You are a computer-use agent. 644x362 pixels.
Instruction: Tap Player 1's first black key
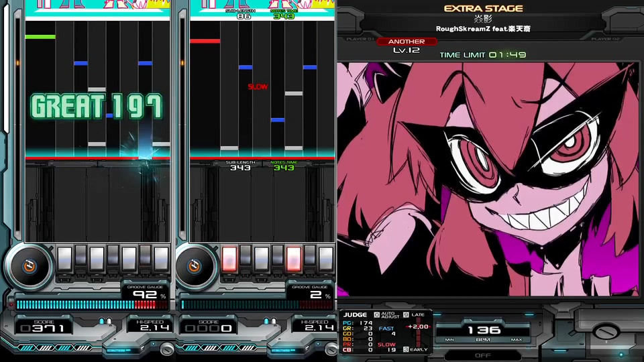click(x=81, y=255)
